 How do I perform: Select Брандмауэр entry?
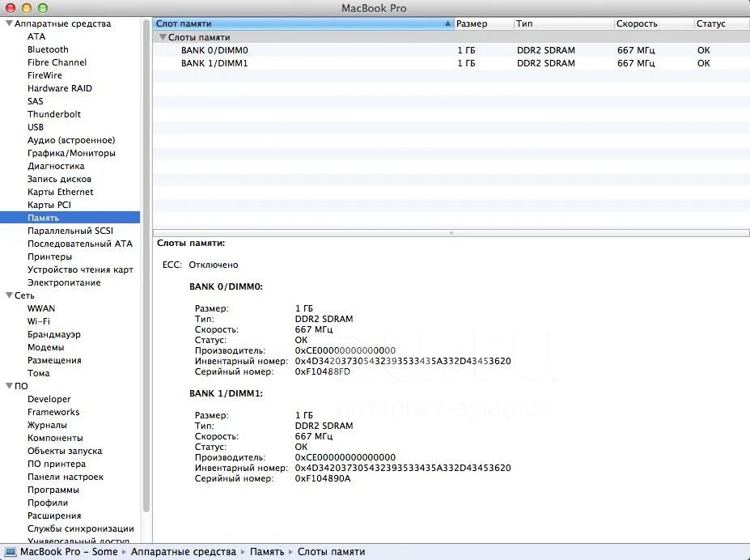click(54, 334)
